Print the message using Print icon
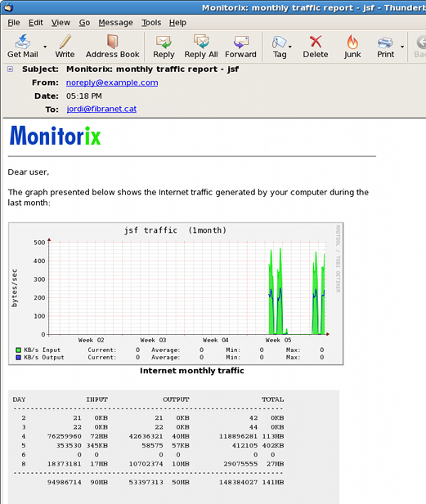 click(385, 47)
